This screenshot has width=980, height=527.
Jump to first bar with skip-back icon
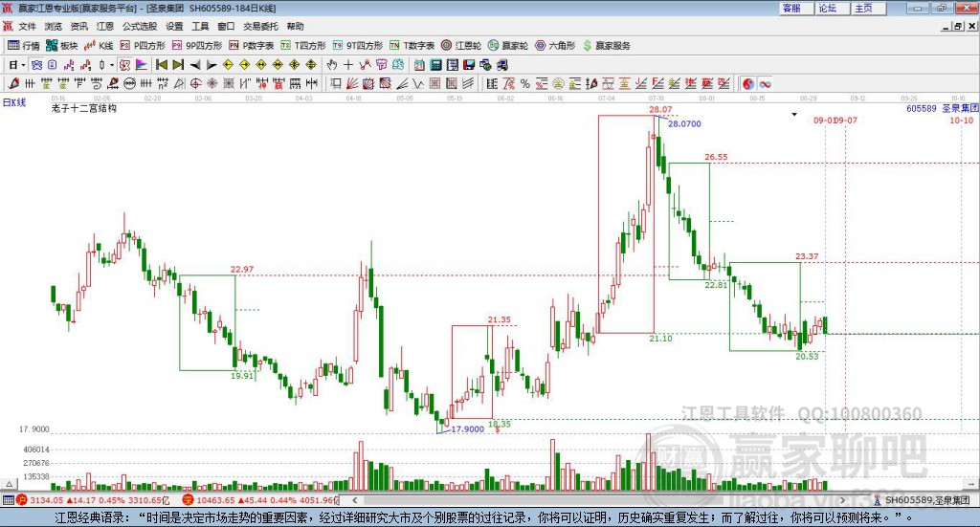click(x=161, y=65)
